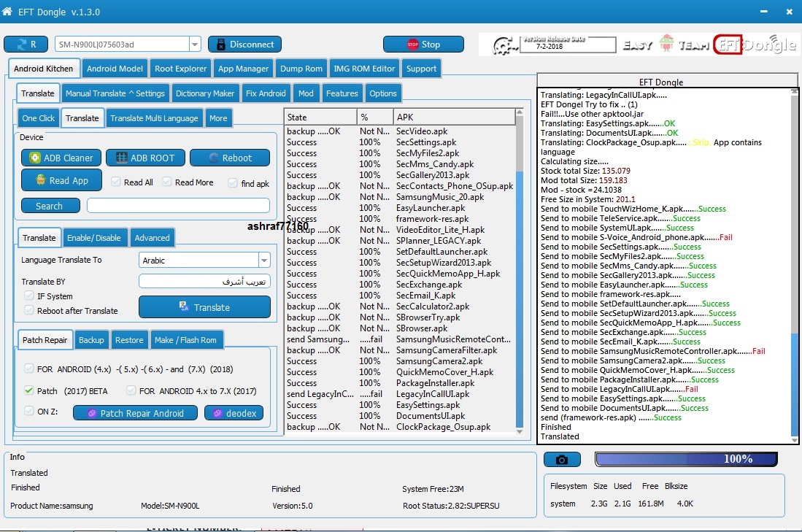Click the 100% progress bar

click(x=687, y=459)
